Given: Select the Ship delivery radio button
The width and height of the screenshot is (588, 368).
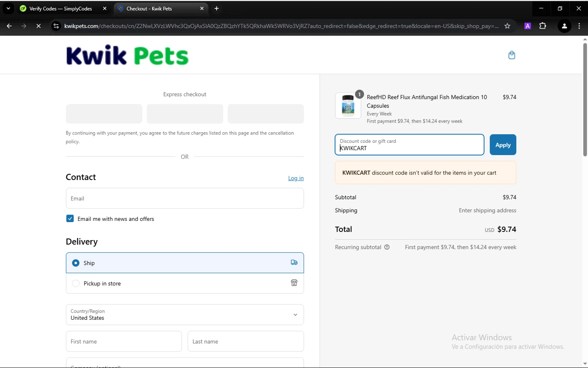Looking at the screenshot, I should (76, 263).
